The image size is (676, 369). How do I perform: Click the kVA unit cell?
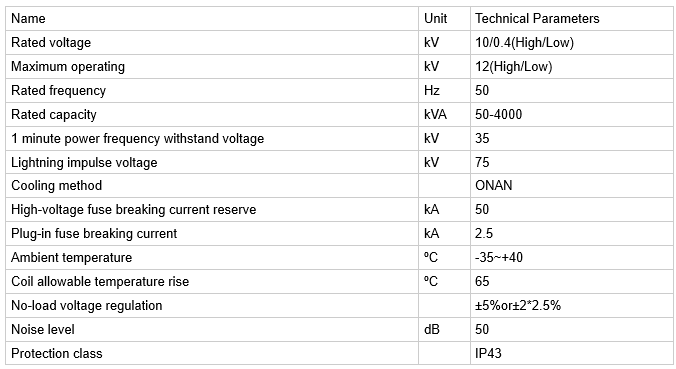444,115
